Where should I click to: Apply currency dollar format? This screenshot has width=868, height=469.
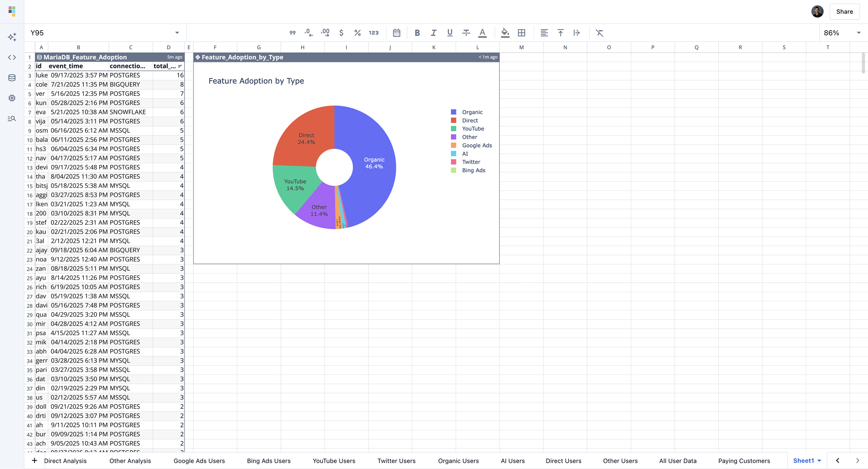point(341,33)
